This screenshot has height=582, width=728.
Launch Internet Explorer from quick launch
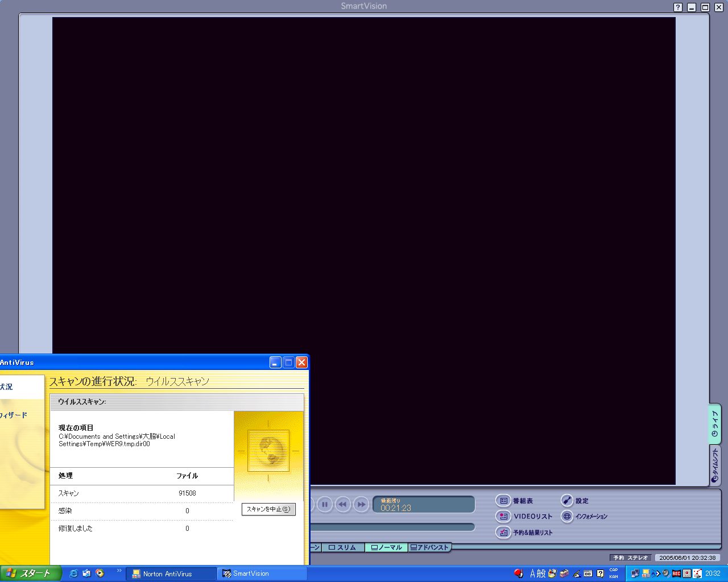pos(73,573)
